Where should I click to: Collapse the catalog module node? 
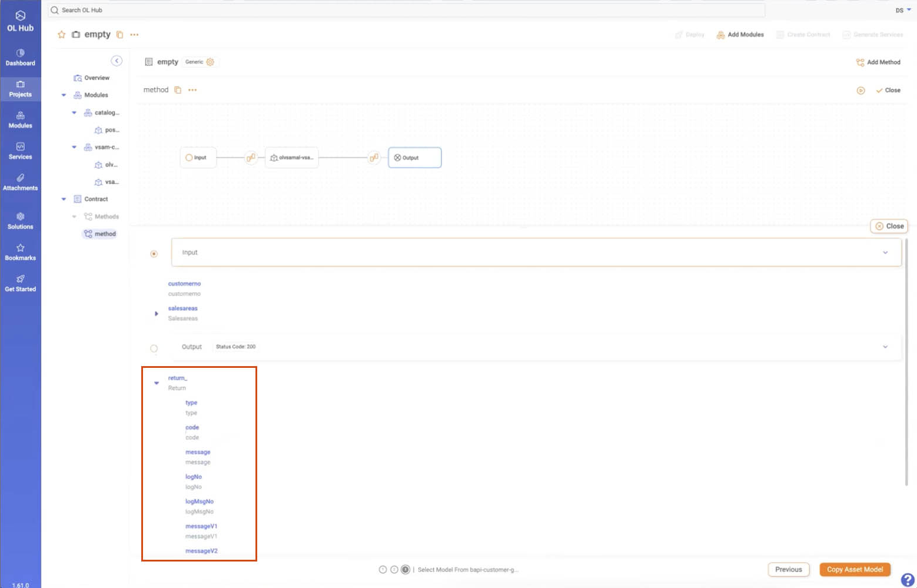74,112
